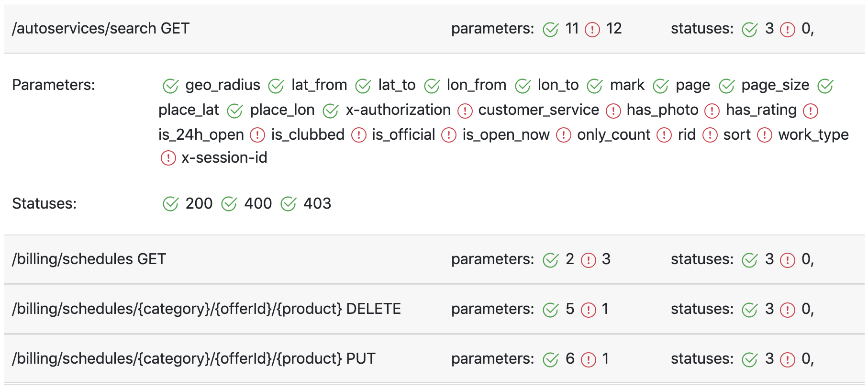This screenshot has height=390, width=868.
Task: Click green check icon beside mark parameter
Action: pos(594,86)
